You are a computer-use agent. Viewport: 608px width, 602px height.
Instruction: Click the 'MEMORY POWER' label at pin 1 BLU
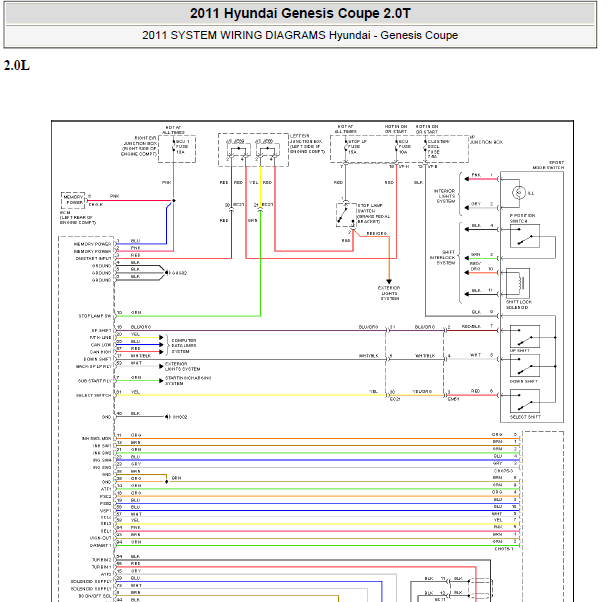click(x=92, y=244)
